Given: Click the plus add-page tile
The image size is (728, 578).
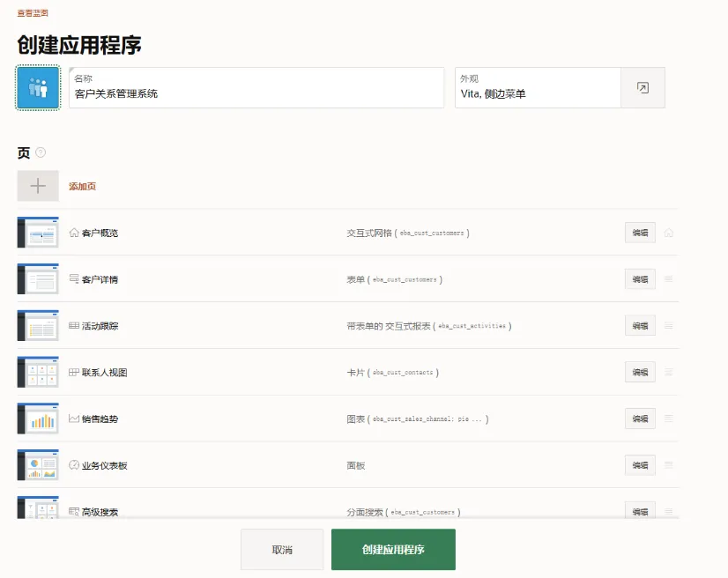Looking at the screenshot, I should point(38,186).
